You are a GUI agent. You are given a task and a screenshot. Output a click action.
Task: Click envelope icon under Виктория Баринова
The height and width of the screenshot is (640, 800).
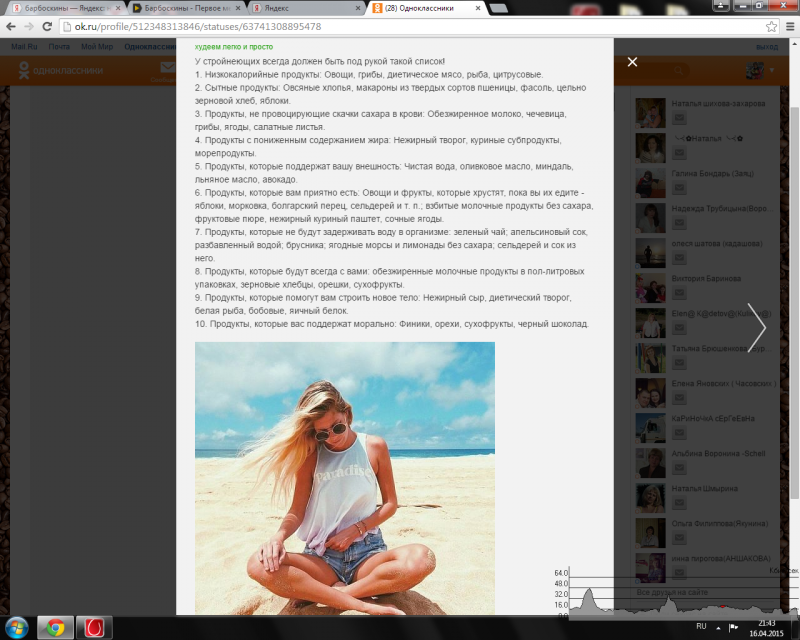(x=679, y=293)
